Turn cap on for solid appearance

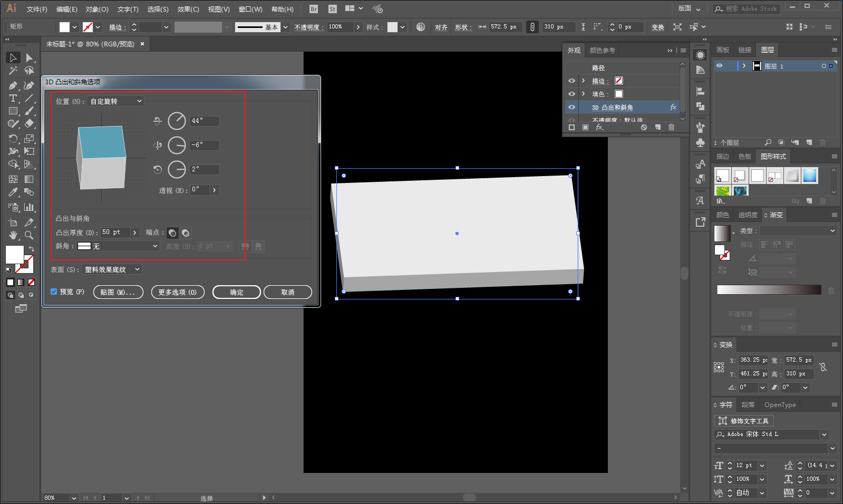coord(172,233)
